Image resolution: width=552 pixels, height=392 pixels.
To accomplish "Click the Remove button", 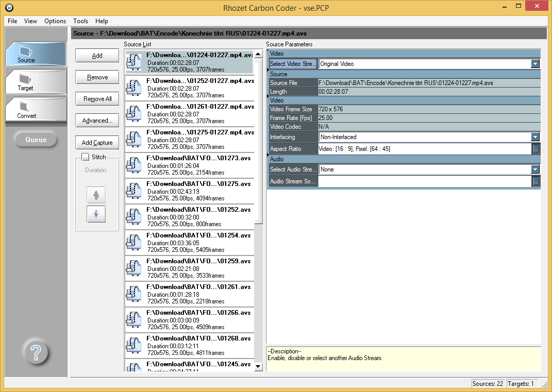I will click(97, 77).
